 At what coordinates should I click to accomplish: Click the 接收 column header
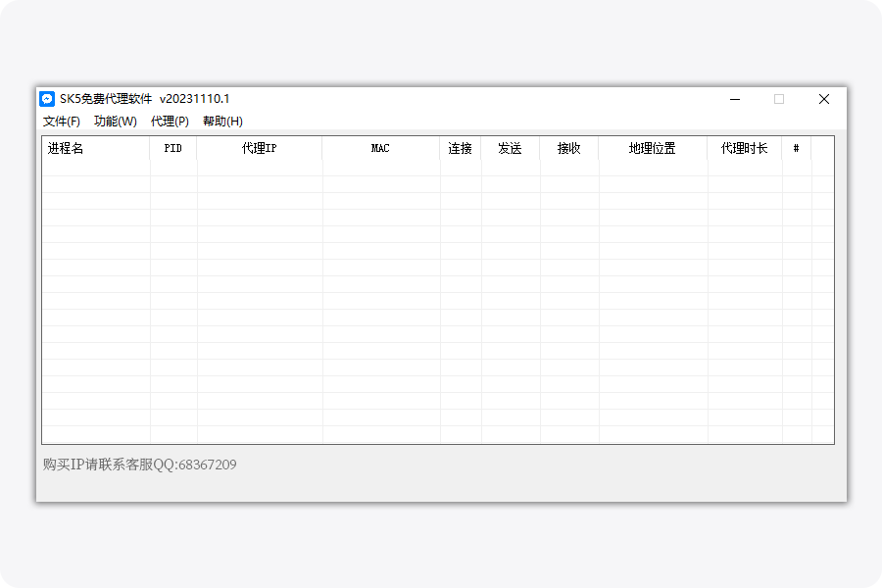pos(568,149)
